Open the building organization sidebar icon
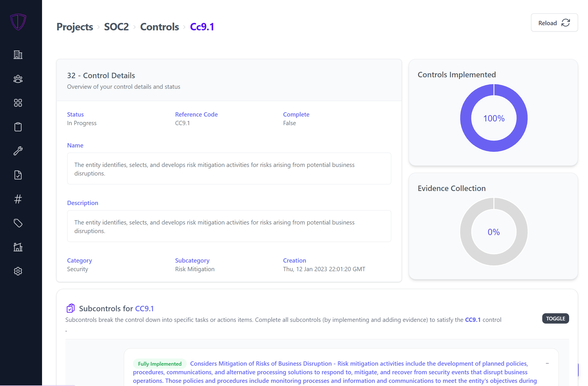Image resolution: width=588 pixels, height=386 pixels. (x=18, y=55)
